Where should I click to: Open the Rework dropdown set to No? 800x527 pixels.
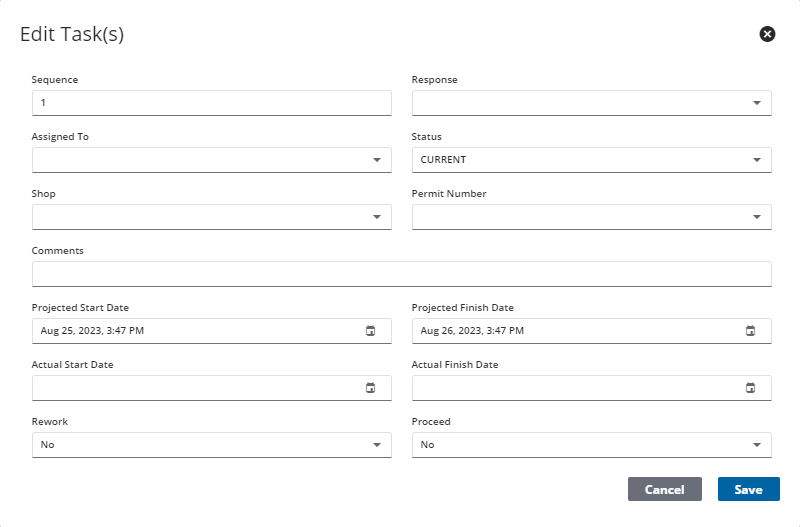376,445
